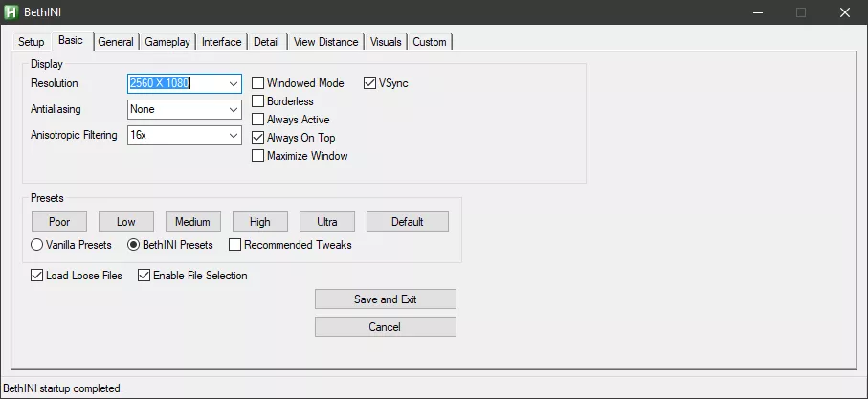
Task: Minimize the BethINI window
Action: 757,12
